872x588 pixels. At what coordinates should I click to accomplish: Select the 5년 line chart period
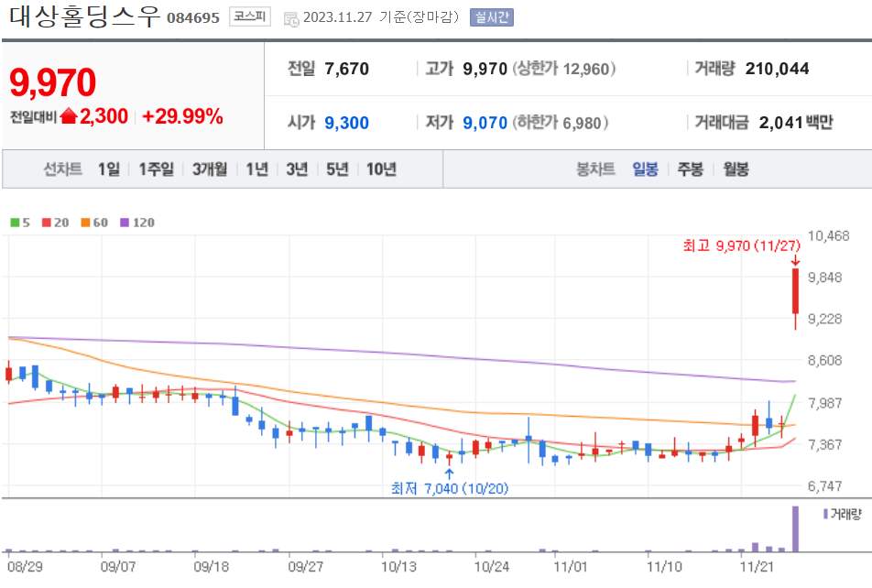(x=337, y=169)
